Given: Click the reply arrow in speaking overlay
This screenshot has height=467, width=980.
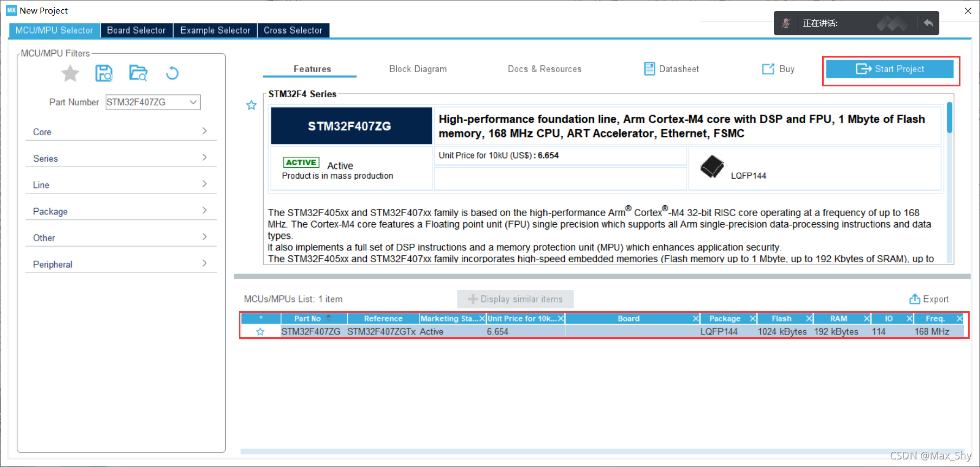Looking at the screenshot, I should coord(928,23).
